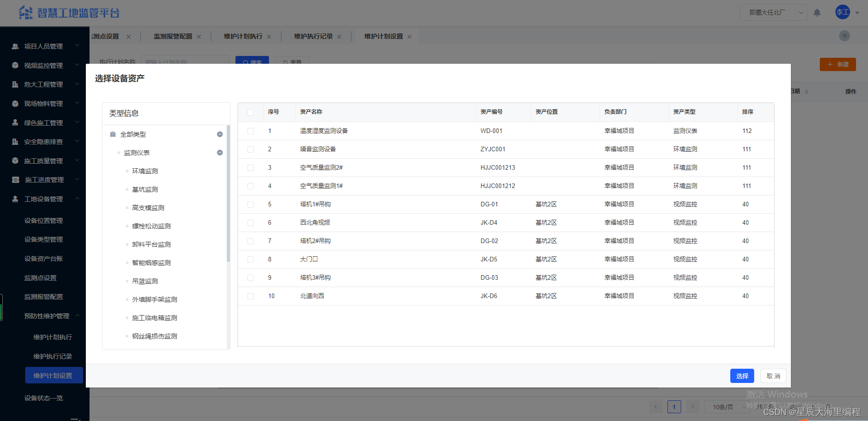The width and height of the screenshot is (868, 421).
Task: Click the collapse tabs double-arrow icon
Action: pyautogui.click(x=845, y=36)
